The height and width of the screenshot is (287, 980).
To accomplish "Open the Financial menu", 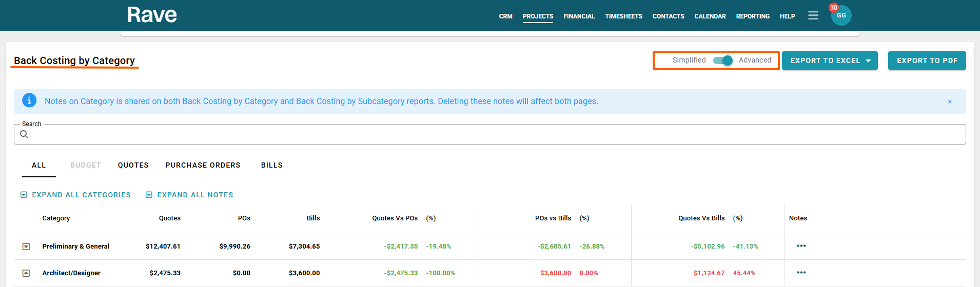I will pos(579,16).
